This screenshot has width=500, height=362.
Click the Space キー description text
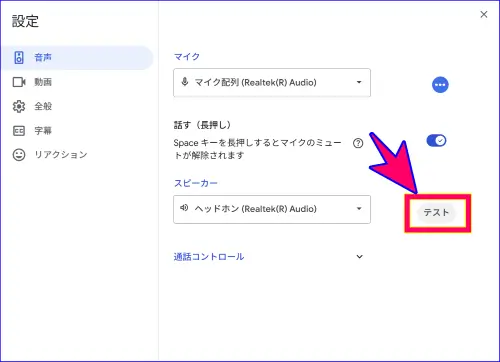(257, 149)
